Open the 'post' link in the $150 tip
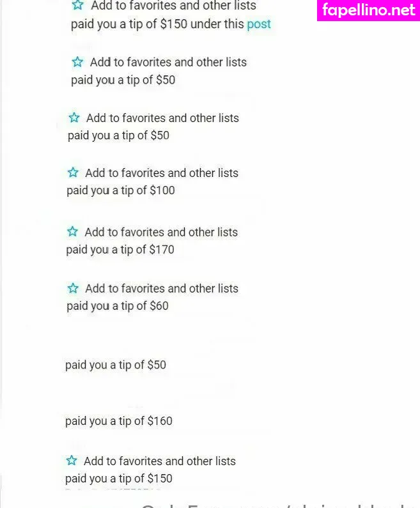420x508 pixels. [259, 24]
